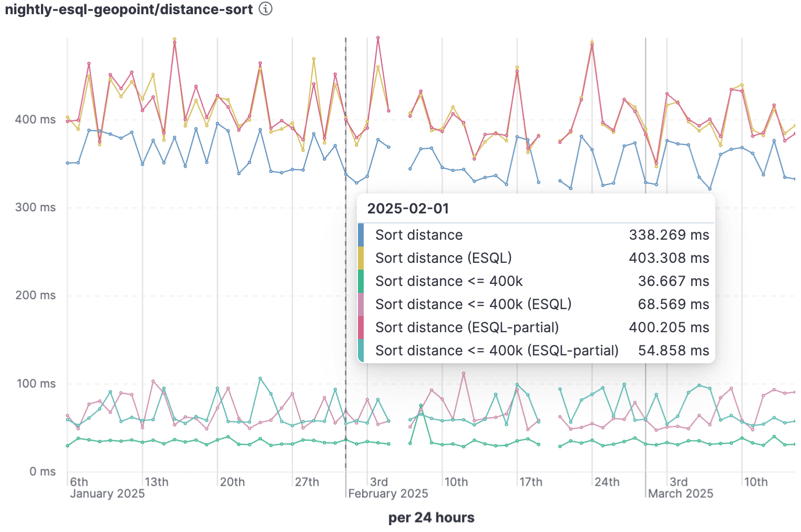Click the 338.269 ms value in tooltip

click(x=669, y=234)
